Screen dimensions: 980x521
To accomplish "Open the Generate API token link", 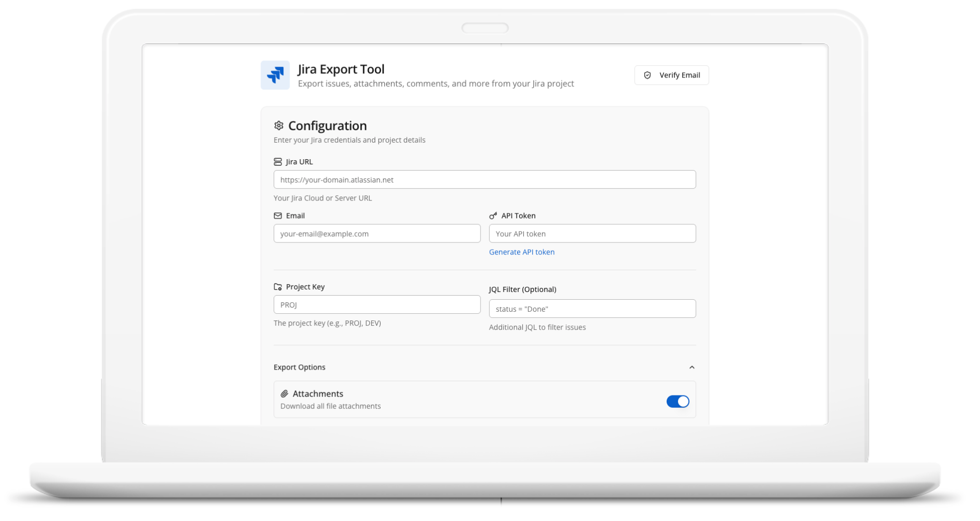I will [522, 252].
